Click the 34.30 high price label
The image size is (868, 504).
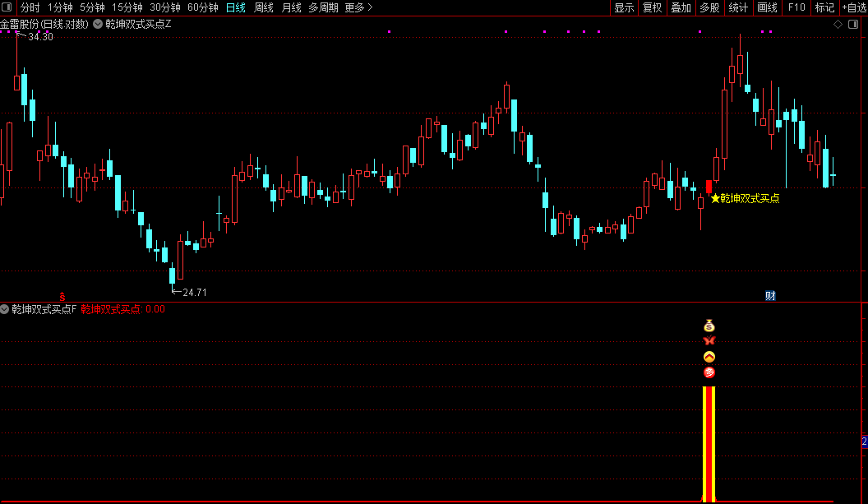pos(40,36)
